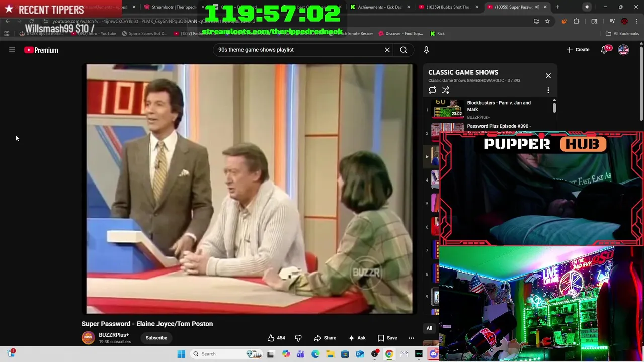The height and width of the screenshot is (362, 644).
Task: Open All Bookmarks folder
Action: (x=622, y=34)
